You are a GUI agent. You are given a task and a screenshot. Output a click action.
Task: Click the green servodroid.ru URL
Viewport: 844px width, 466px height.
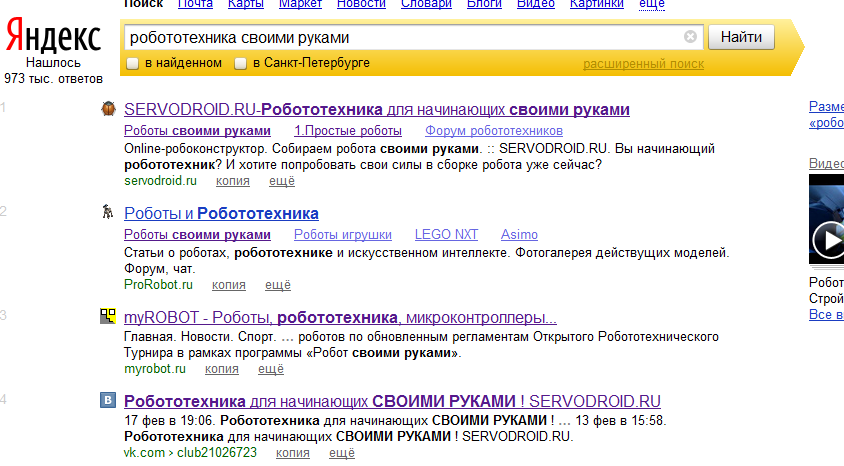tap(160, 181)
